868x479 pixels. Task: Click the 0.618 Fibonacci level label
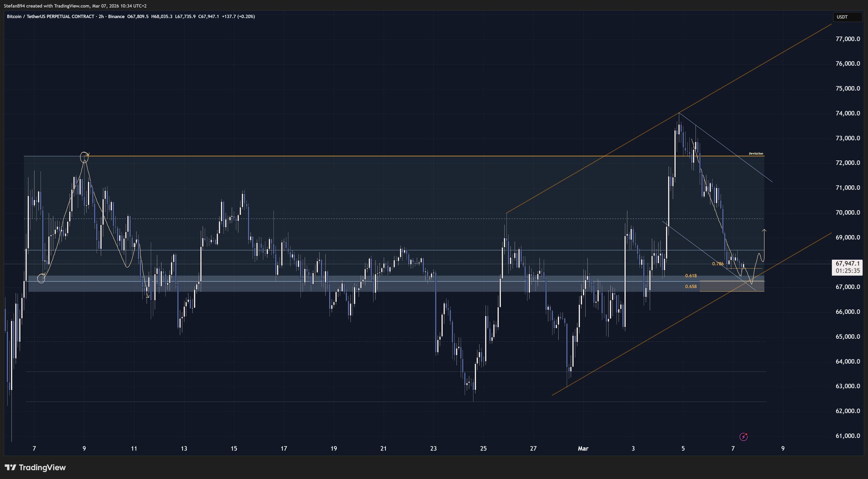click(x=690, y=276)
